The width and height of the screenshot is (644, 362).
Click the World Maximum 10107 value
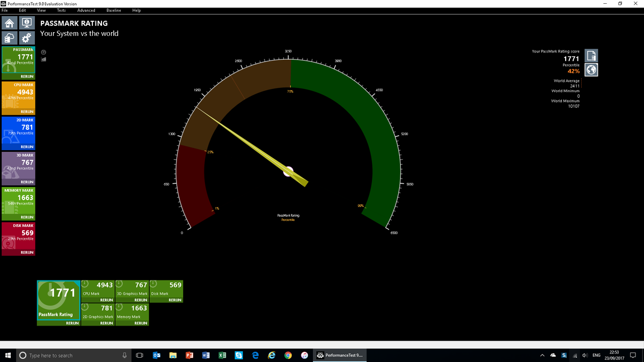coord(574,106)
